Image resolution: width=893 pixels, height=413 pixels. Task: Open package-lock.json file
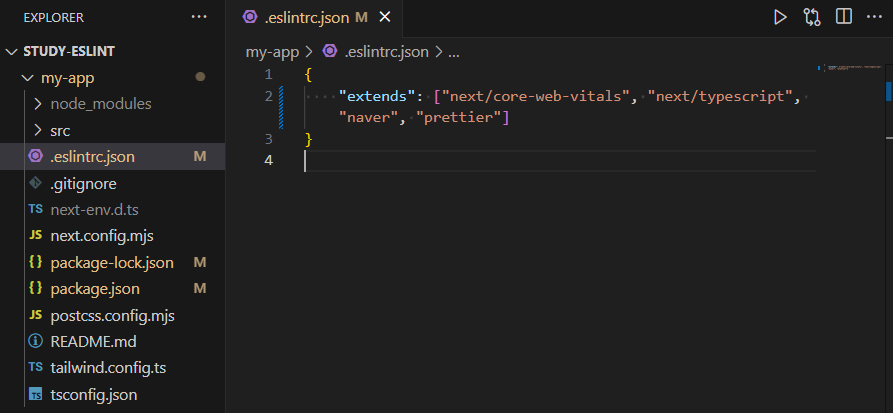(x=112, y=263)
